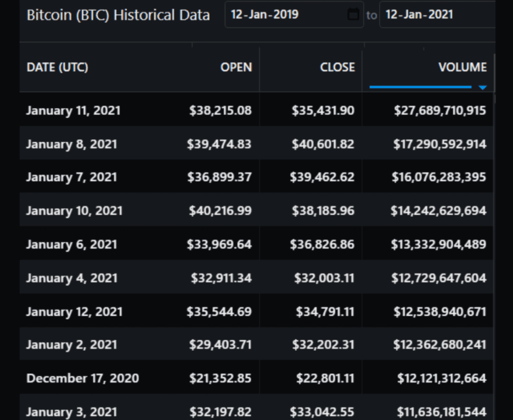The height and width of the screenshot is (420, 513).
Task: Click close price $34,791.11
Action: tap(325, 311)
